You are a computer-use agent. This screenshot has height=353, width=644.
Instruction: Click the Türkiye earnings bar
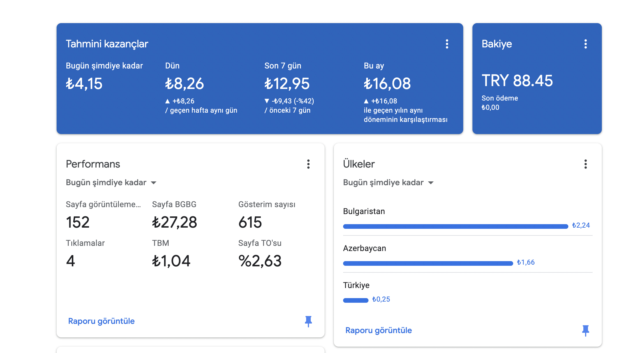[355, 300]
